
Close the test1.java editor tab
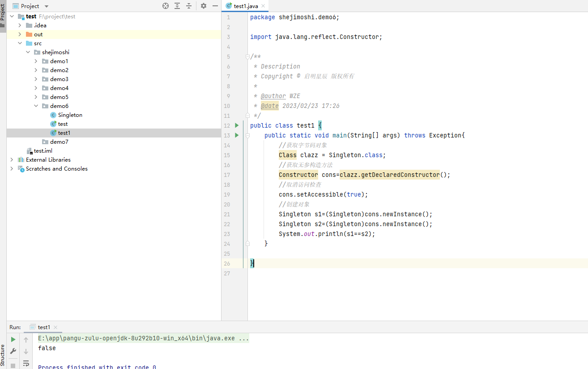coord(262,6)
